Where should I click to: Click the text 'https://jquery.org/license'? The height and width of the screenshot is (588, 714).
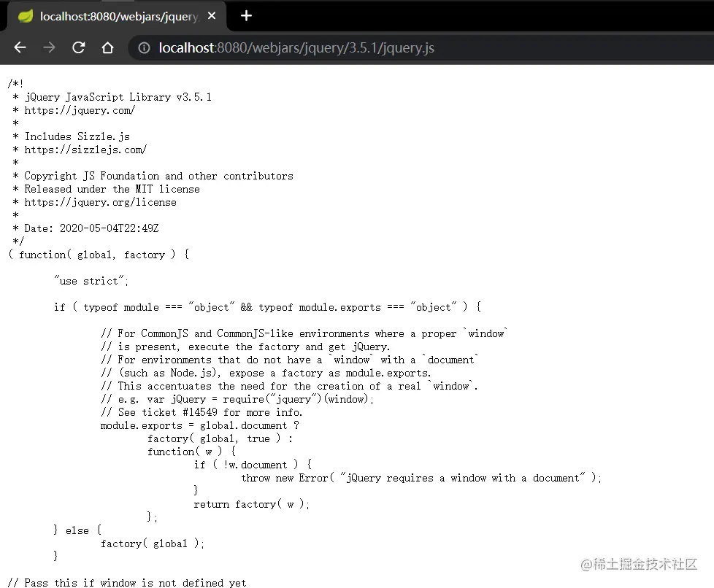pos(100,203)
